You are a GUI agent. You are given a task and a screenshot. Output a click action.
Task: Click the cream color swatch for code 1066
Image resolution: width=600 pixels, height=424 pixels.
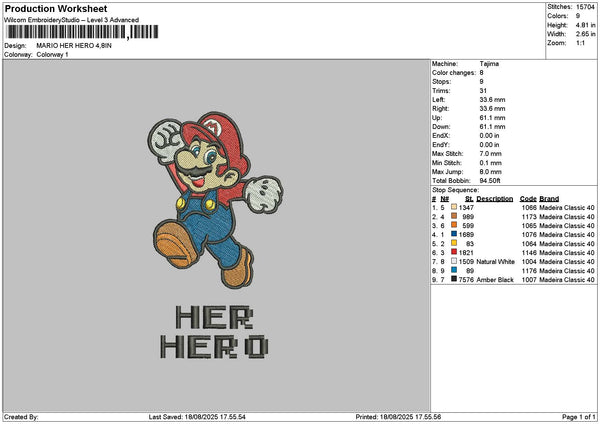[454, 207]
